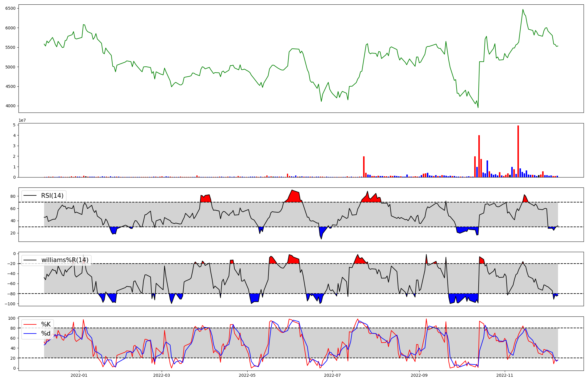Click the williams%R(14) legend label
Screen dimensions: 588x382
[65, 260]
